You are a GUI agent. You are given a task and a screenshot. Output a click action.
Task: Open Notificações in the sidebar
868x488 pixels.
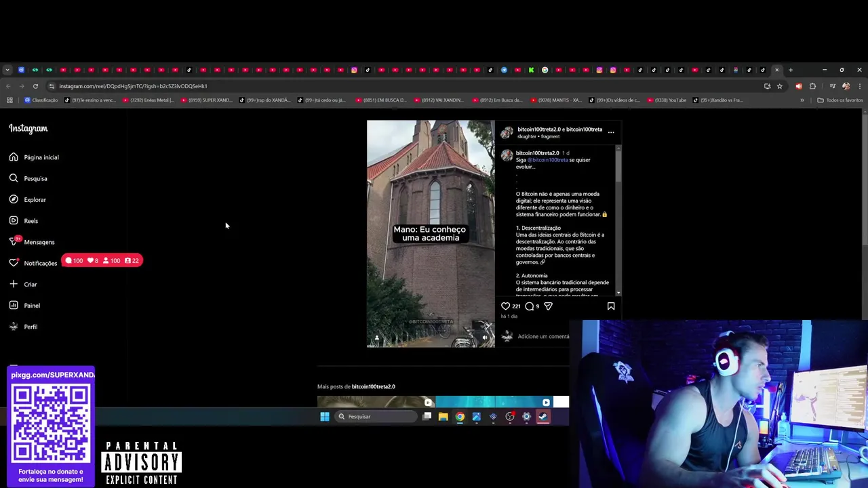[x=33, y=263]
